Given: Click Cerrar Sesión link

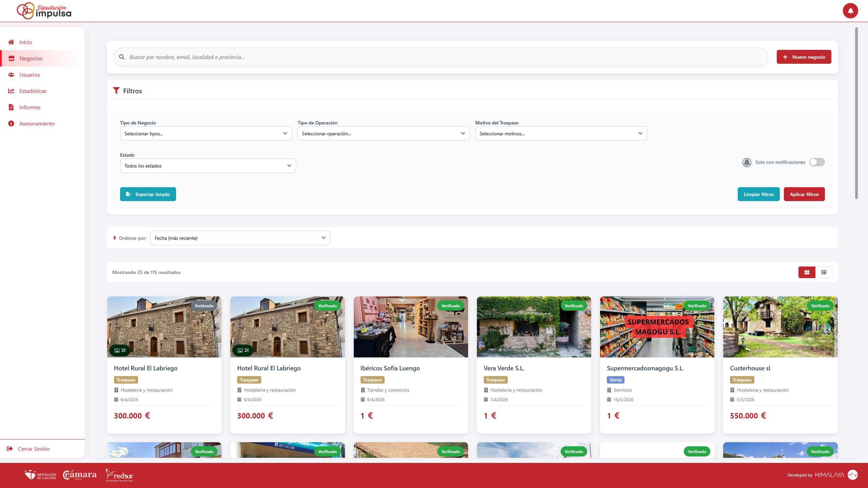Looking at the screenshot, I should tap(34, 449).
